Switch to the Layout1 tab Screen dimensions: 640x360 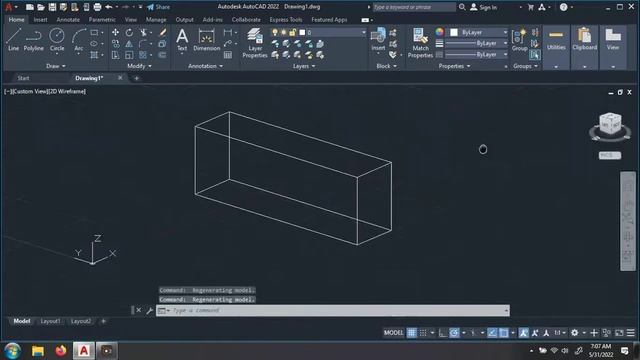click(50, 321)
